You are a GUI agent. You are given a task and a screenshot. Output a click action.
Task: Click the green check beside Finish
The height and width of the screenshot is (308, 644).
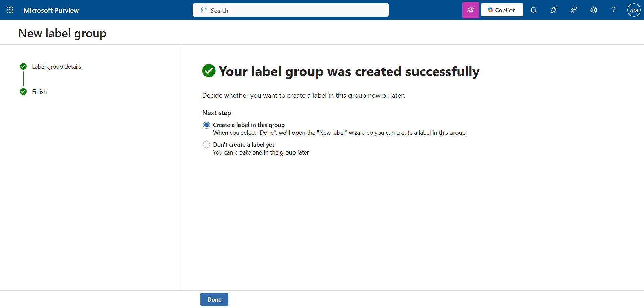pyautogui.click(x=23, y=91)
